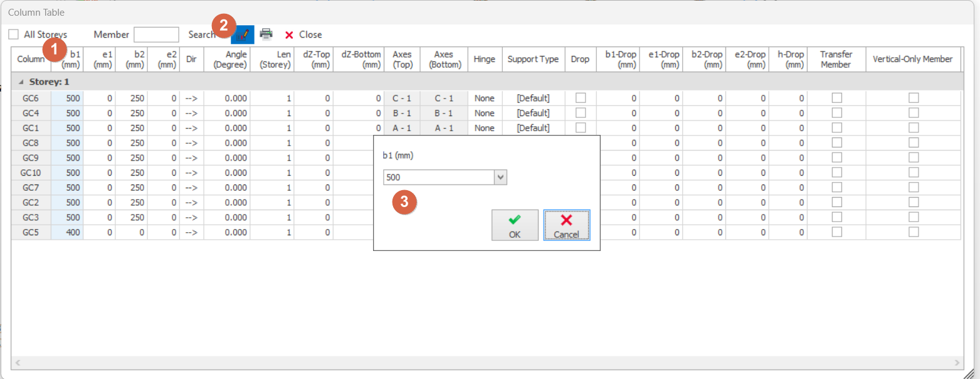Click the red X Close toolbar button
980x379 pixels.
303,35
